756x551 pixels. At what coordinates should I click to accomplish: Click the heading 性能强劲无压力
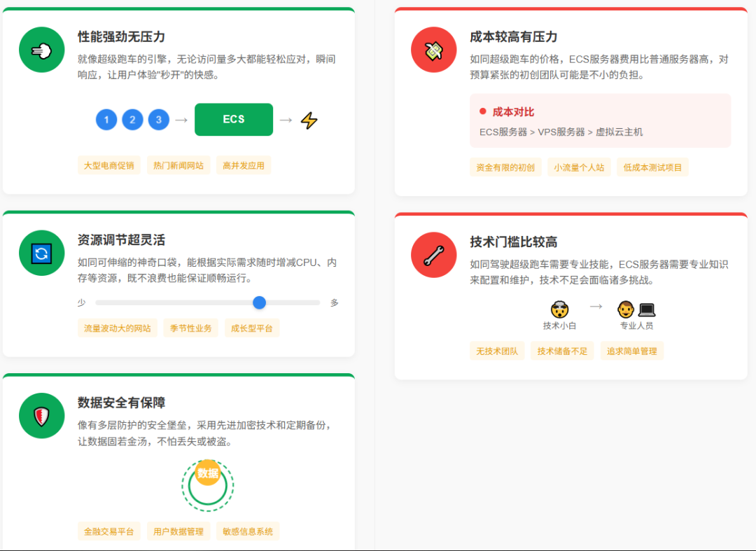click(122, 36)
